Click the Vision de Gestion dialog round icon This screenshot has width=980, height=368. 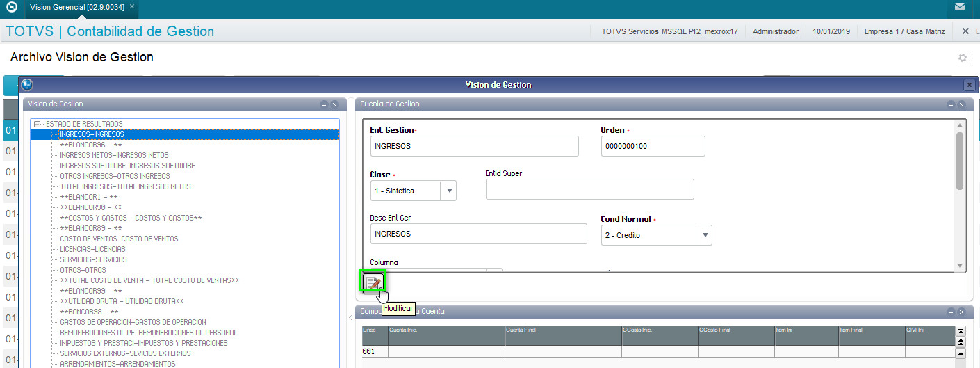[x=27, y=85]
